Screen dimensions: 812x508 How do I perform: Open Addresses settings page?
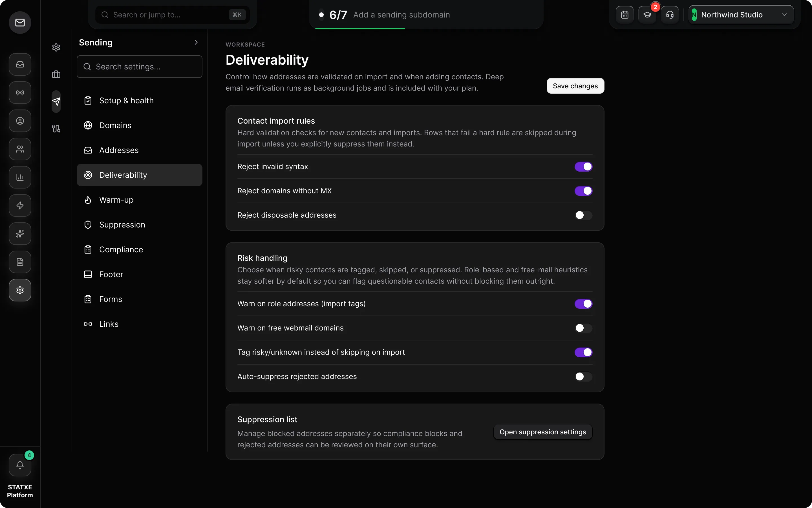tap(139, 150)
